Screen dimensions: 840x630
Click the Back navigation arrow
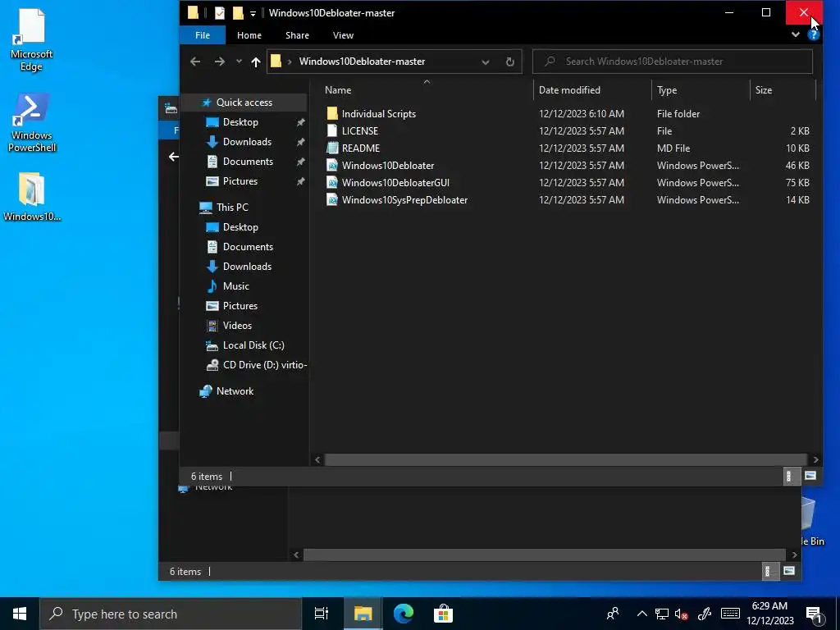coord(195,62)
